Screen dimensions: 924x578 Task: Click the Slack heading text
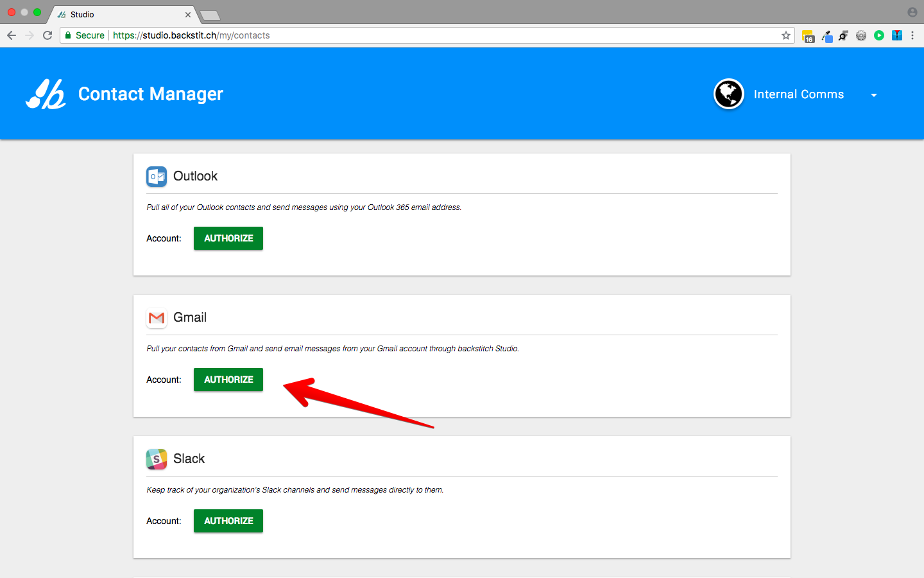(x=189, y=459)
